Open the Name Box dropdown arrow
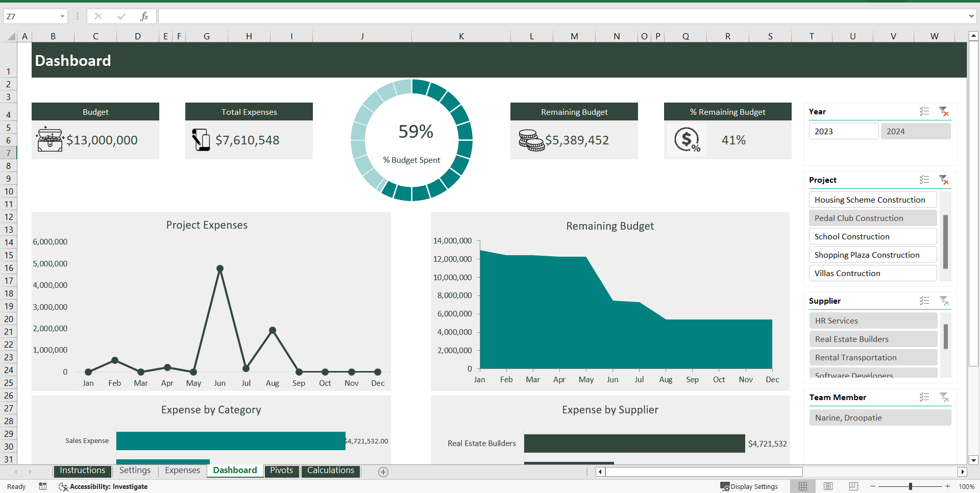 [x=62, y=17]
